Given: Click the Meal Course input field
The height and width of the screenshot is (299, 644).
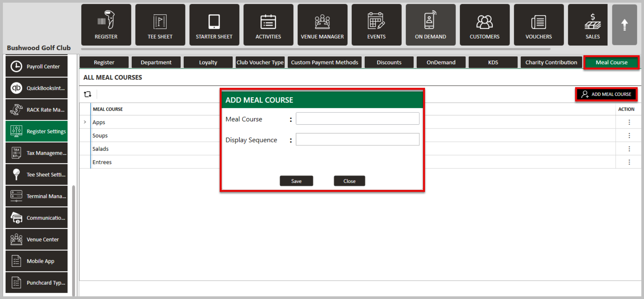Looking at the screenshot, I should click(357, 118).
